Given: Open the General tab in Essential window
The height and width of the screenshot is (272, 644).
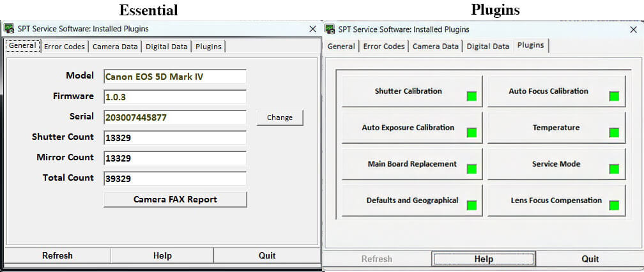Looking at the screenshot, I should point(22,45).
